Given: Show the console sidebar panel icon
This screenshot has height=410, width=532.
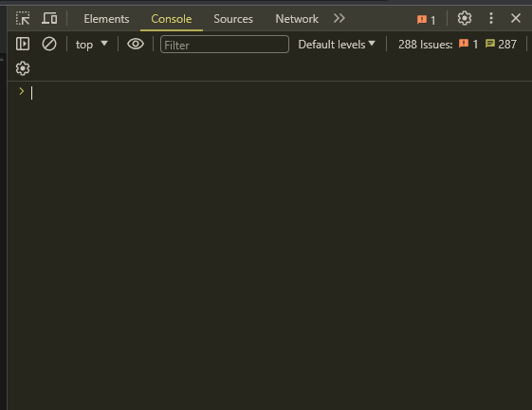Looking at the screenshot, I should [23, 44].
